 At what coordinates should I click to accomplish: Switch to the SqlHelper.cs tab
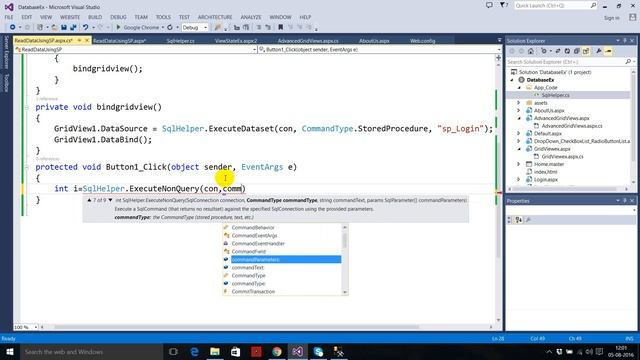pyautogui.click(x=180, y=41)
